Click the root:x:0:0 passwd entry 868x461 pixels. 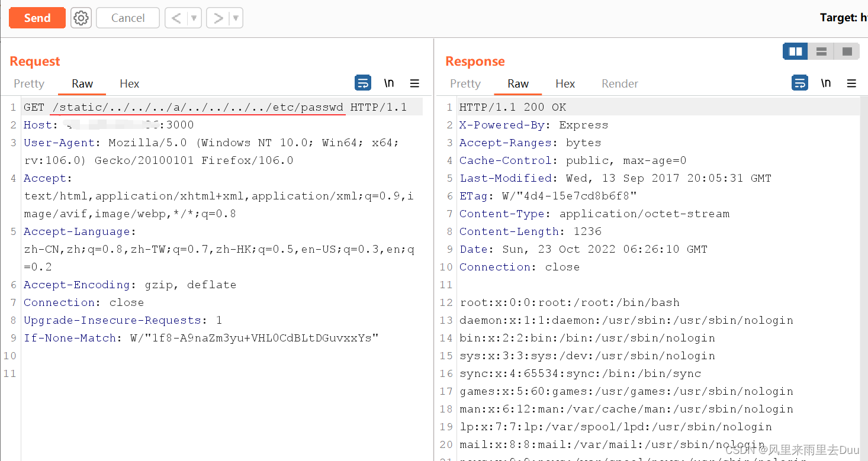pos(570,302)
